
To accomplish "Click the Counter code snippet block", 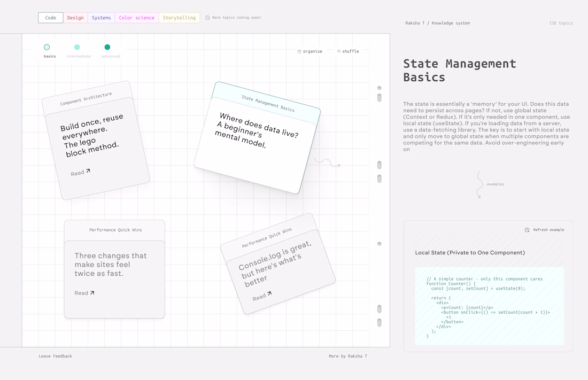I will [489, 306].
